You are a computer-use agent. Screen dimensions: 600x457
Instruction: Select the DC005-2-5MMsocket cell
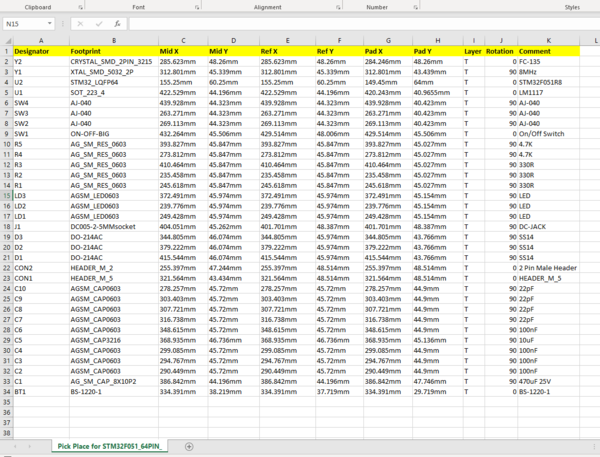pos(114,227)
